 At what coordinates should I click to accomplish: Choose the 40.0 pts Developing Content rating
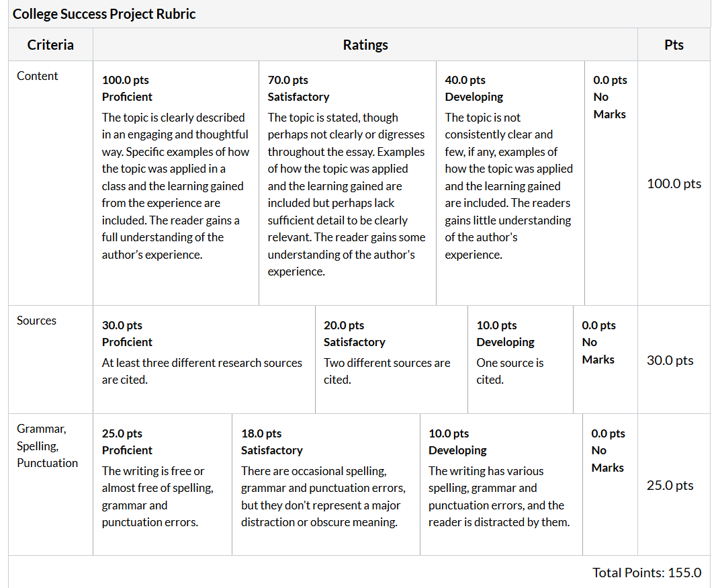pyautogui.click(x=510, y=183)
